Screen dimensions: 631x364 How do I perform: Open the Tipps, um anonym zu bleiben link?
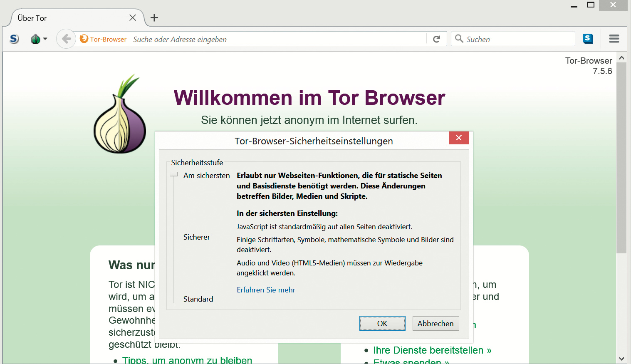pos(187,360)
